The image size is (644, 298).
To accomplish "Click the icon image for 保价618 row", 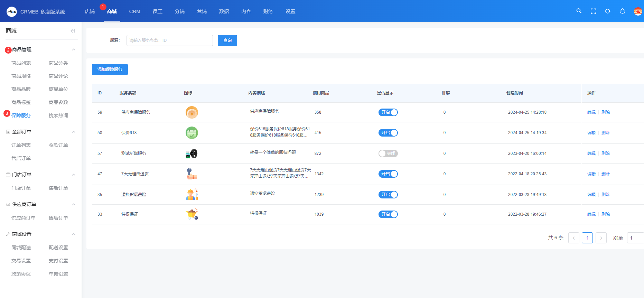I will click(x=192, y=133).
